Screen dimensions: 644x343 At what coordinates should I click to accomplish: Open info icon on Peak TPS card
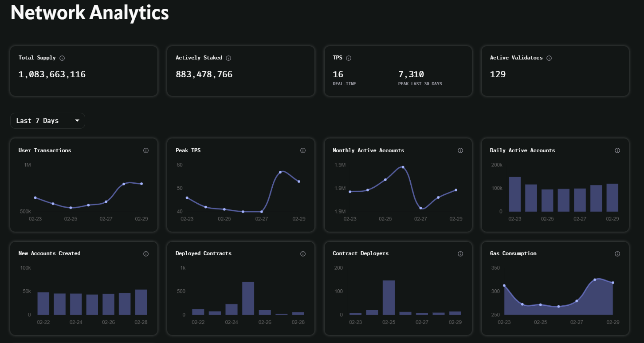[303, 150]
